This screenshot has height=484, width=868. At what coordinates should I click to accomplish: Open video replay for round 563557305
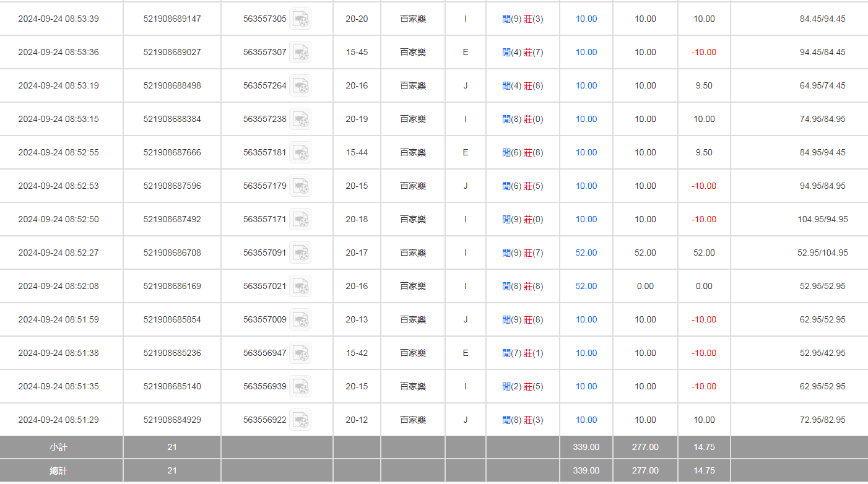(300, 19)
